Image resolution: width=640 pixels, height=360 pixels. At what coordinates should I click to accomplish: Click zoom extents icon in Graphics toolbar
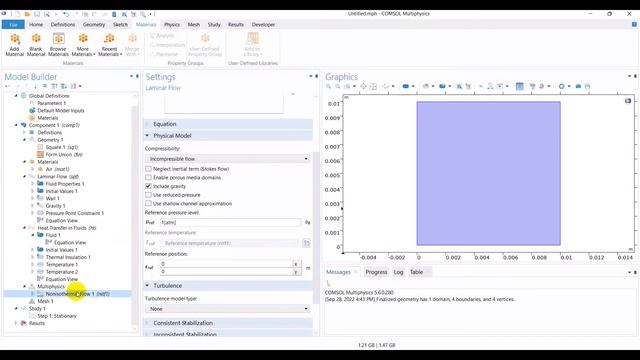(363, 86)
